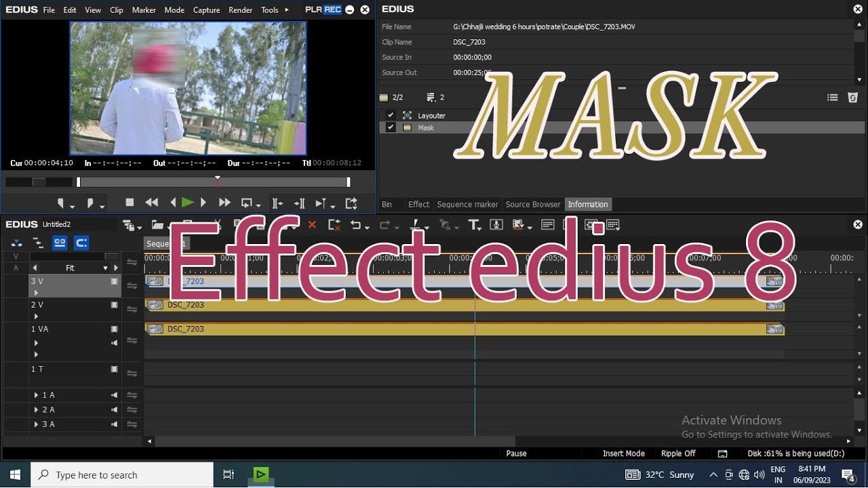Toggle Group/Link mode blue button
Screen dimensions: 868x488
(60, 243)
